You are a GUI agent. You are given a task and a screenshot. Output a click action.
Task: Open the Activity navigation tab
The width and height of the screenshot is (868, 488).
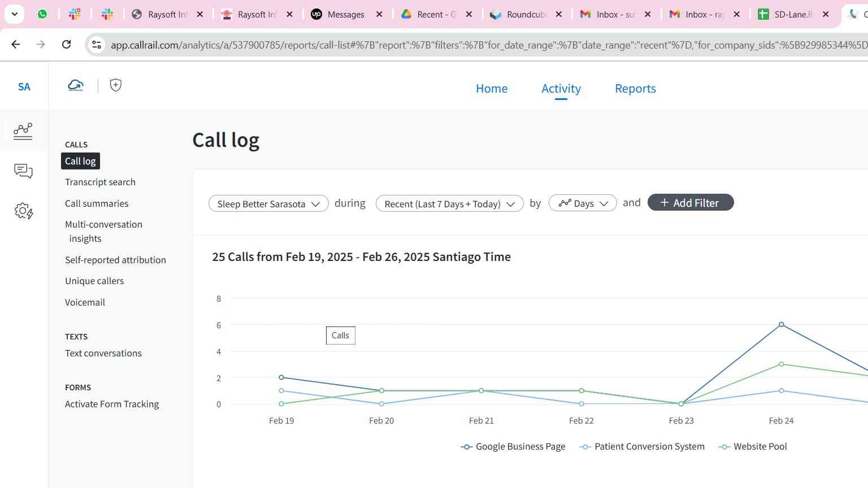click(x=561, y=89)
